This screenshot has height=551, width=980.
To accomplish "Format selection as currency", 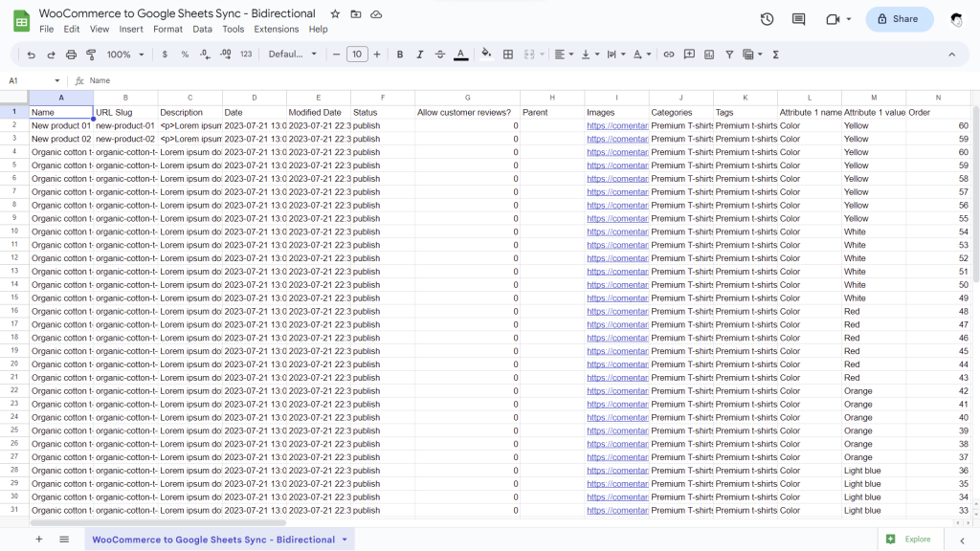I will click(x=165, y=55).
